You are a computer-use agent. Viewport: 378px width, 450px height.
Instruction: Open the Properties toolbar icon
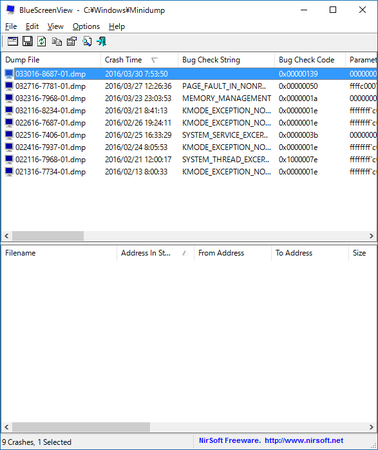coord(72,42)
